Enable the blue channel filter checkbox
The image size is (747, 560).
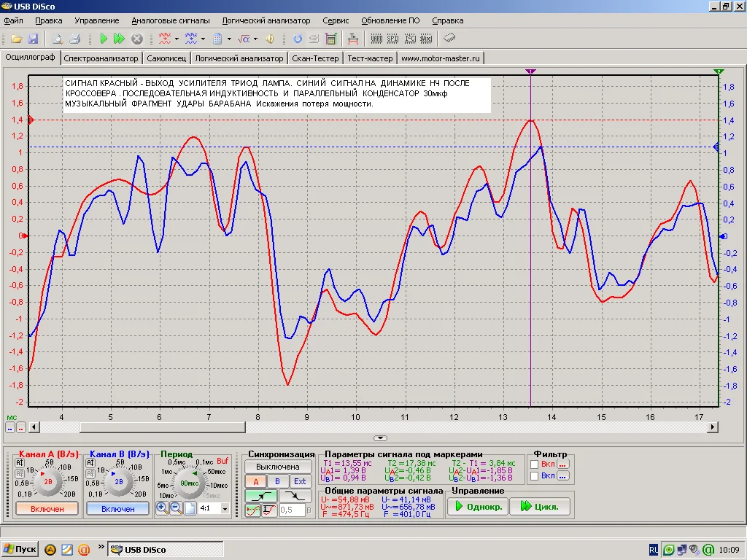[535, 476]
